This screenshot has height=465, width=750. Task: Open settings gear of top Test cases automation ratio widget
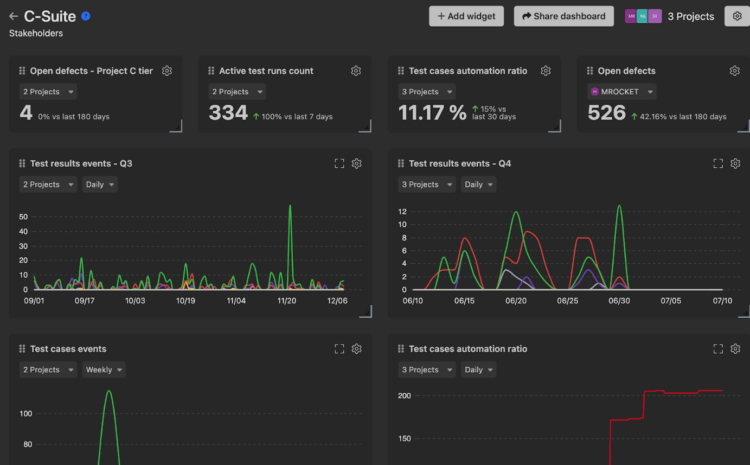tap(545, 71)
